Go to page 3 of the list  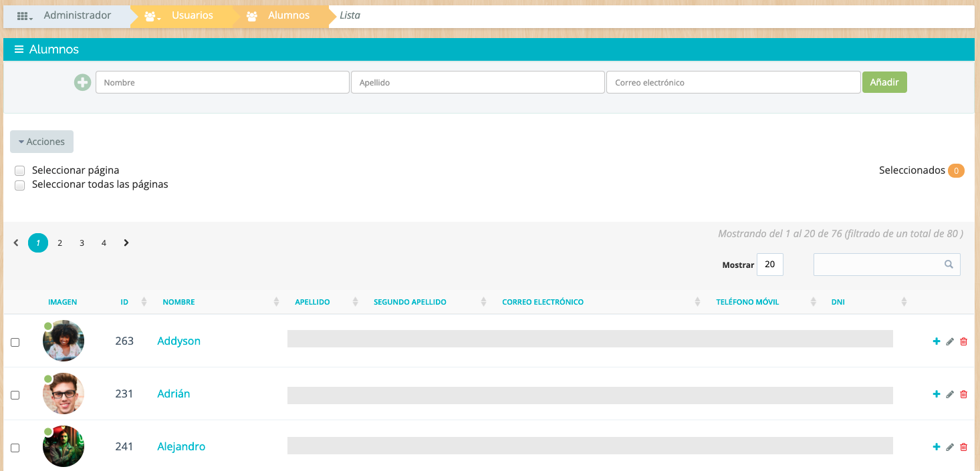[82, 243]
